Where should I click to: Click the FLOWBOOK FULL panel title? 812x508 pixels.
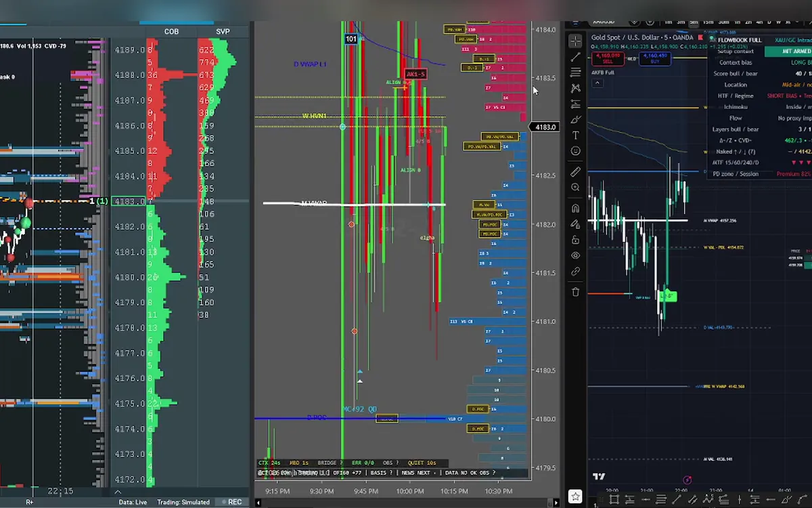coord(739,40)
